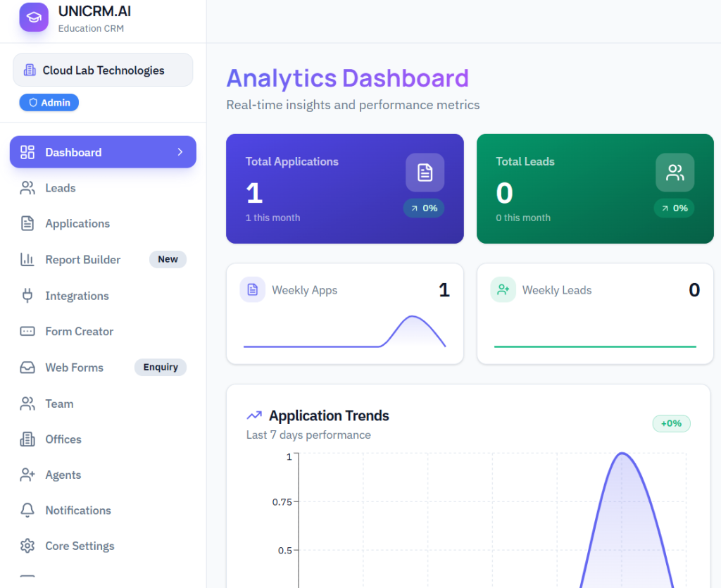Click the Integrations plug icon
The height and width of the screenshot is (588, 721).
coord(27,296)
